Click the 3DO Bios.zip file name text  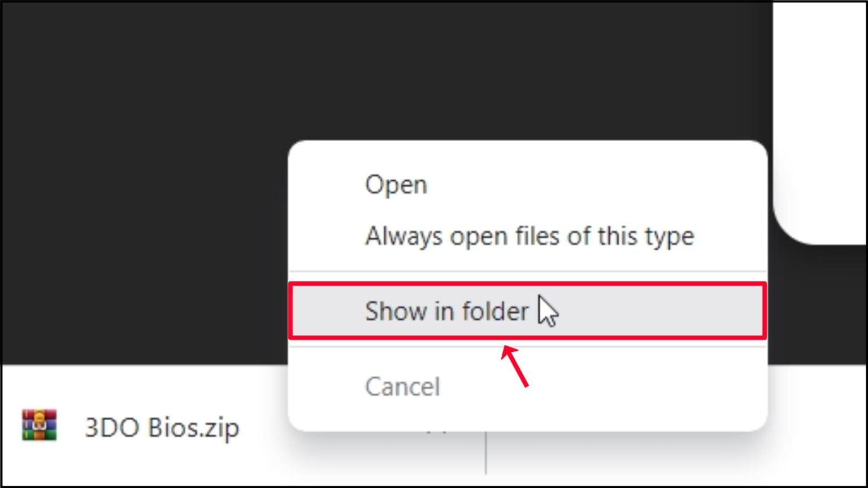(x=162, y=428)
